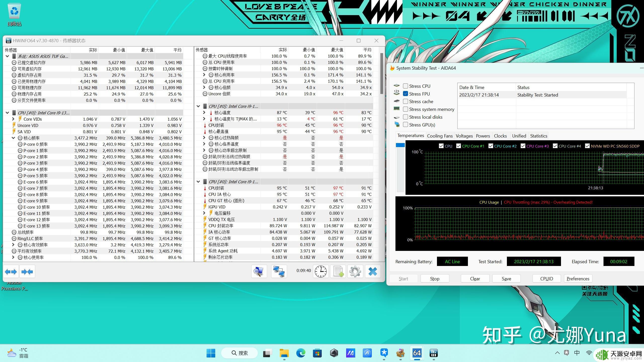Open AIDA64 Preferences button

pyautogui.click(x=578, y=279)
